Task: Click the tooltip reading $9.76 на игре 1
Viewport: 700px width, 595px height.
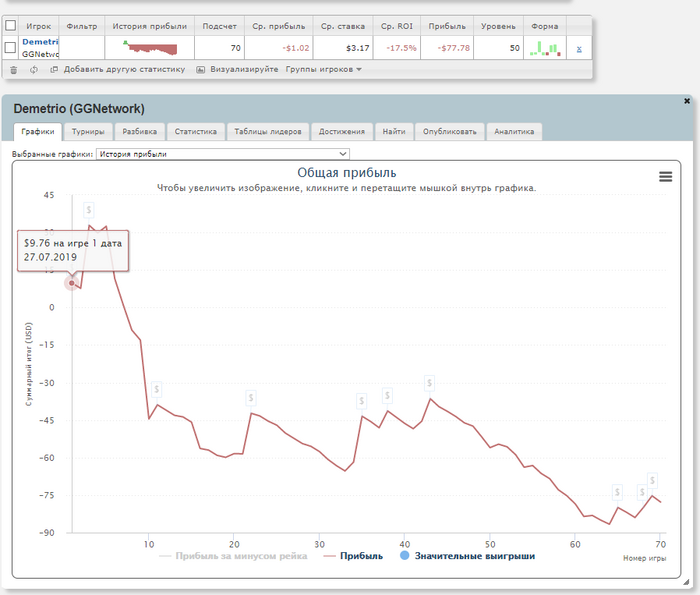Action: 73,250
